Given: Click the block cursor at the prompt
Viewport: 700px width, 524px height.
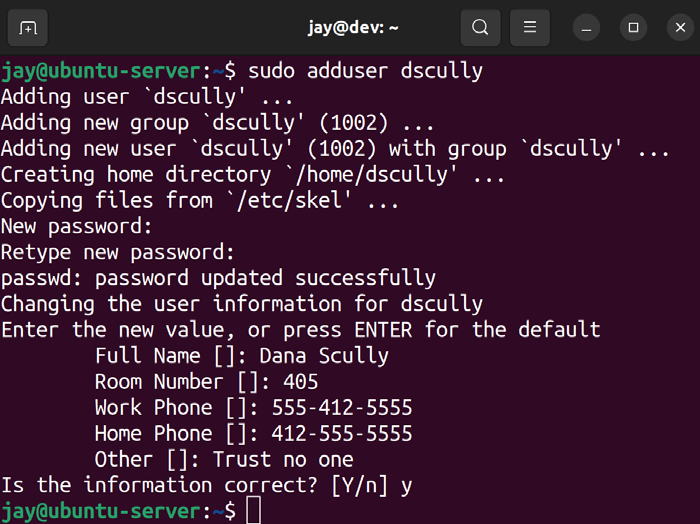Looking at the screenshot, I should [x=253, y=511].
